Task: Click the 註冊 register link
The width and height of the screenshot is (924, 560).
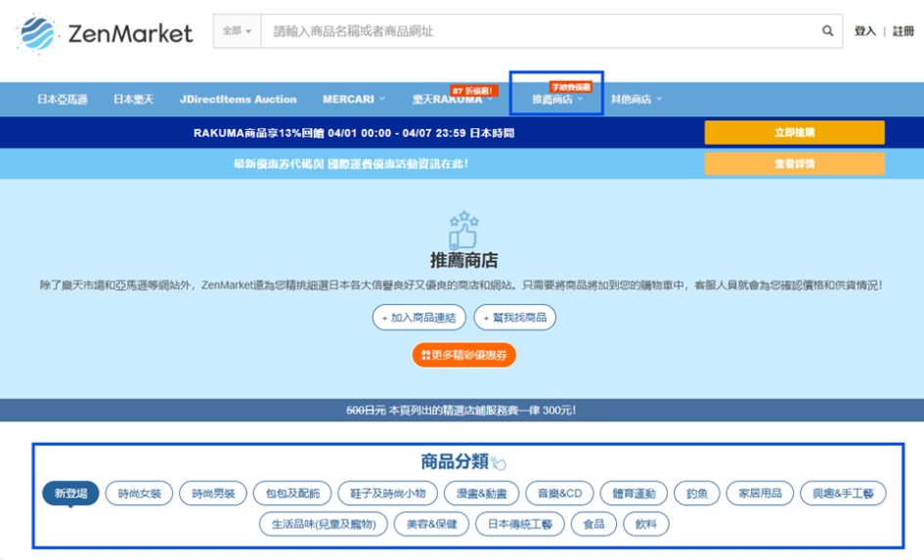Action: [x=902, y=31]
